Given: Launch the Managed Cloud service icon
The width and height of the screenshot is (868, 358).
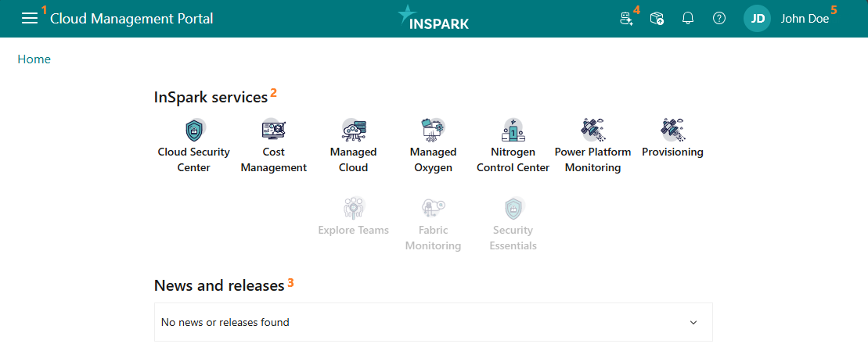Looking at the screenshot, I should [354, 130].
